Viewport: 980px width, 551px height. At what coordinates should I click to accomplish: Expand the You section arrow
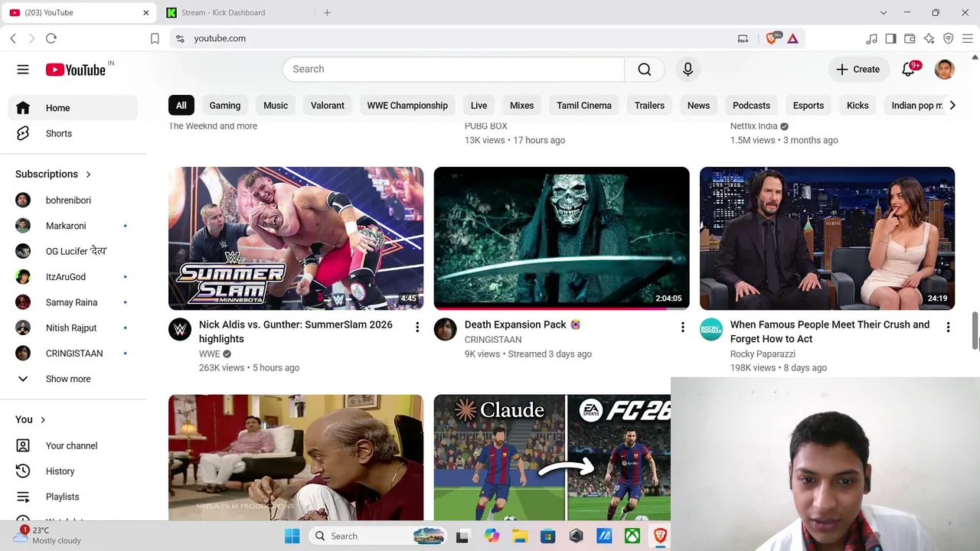(x=43, y=419)
